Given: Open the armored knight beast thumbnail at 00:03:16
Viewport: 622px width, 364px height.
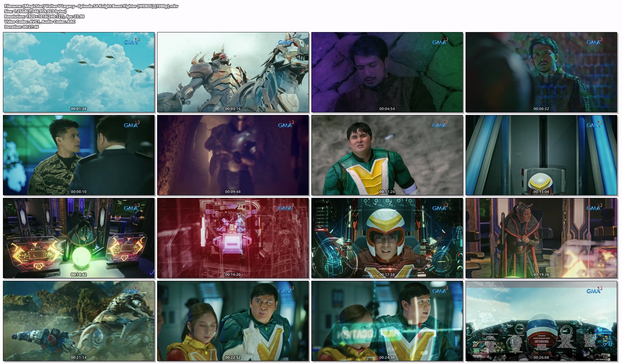Looking at the screenshot, I should 233,72.
